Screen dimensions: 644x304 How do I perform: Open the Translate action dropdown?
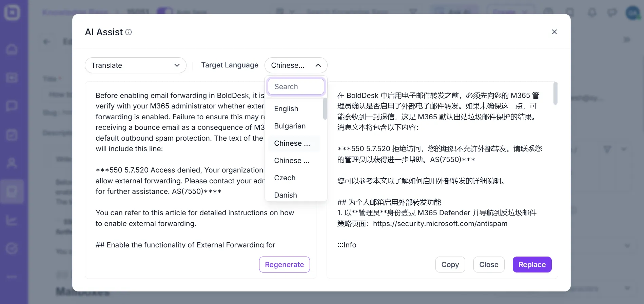136,65
